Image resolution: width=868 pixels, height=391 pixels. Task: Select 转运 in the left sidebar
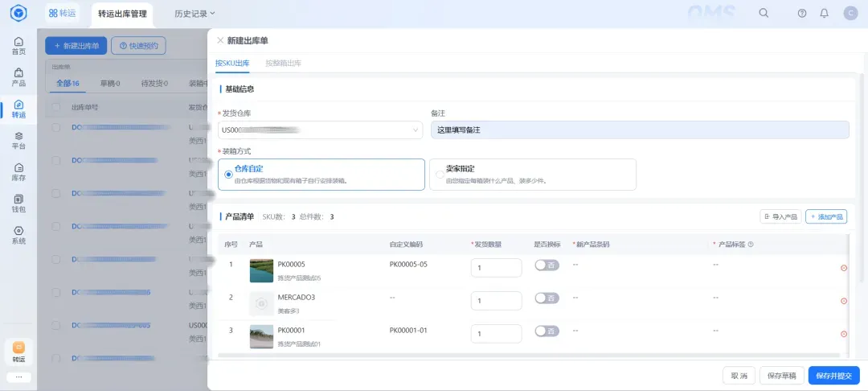18,109
